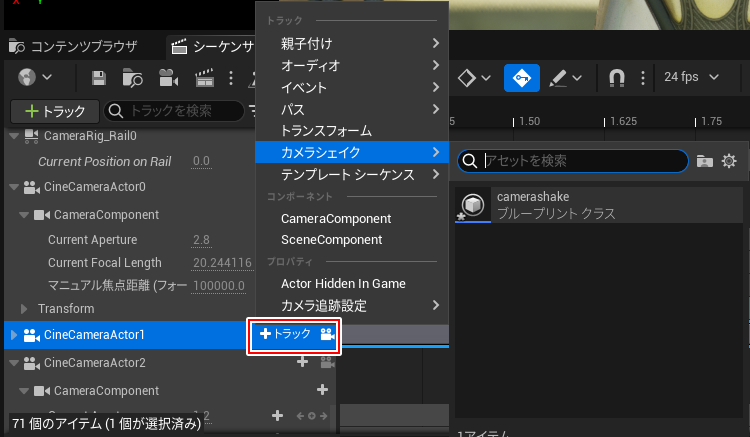Toggle the auto-key button
Viewport: 750px width, 437px height.
[x=521, y=78]
